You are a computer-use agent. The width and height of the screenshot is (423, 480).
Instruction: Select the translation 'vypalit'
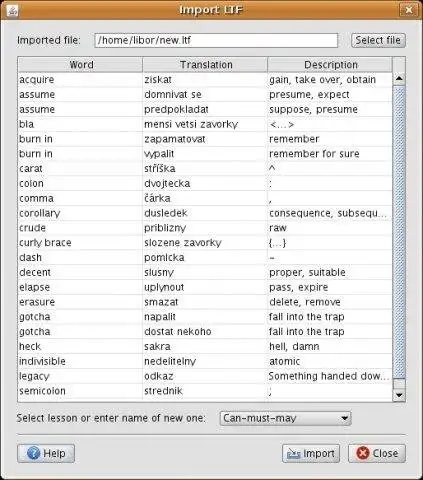(205, 154)
